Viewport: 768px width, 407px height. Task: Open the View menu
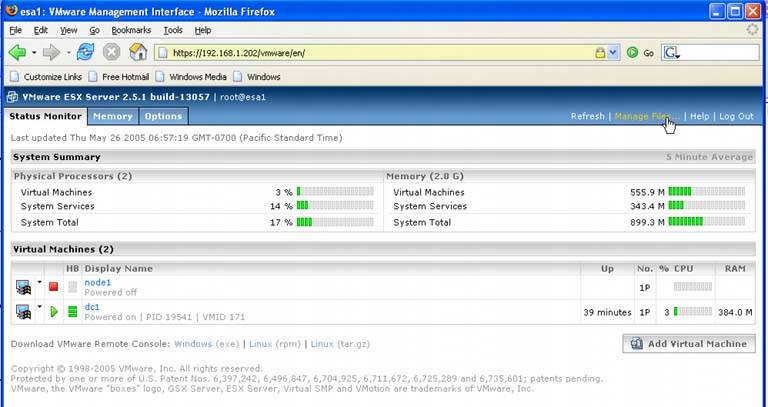(x=69, y=30)
